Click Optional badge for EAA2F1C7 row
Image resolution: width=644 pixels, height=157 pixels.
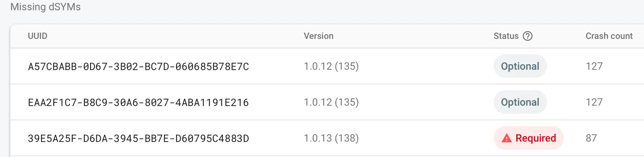click(x=520, y=102)
